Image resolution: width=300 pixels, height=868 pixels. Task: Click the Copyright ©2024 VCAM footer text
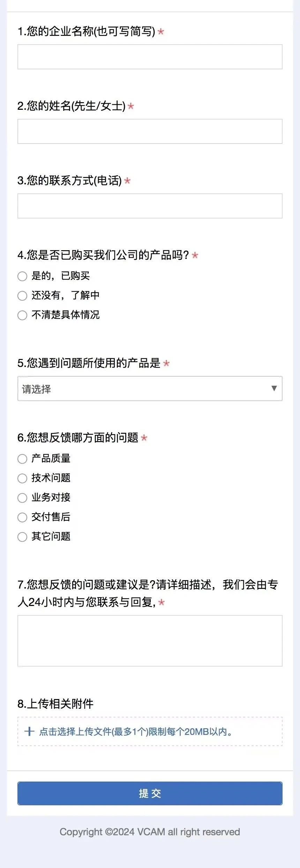click(x=150, y=832)
